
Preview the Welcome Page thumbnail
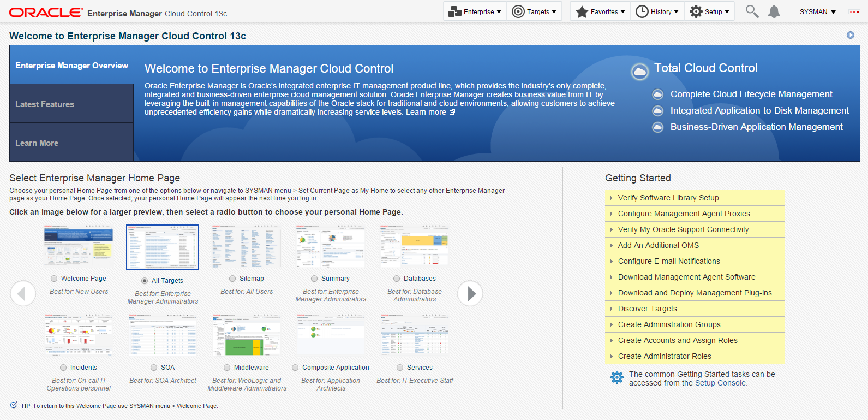pos(79,246)
